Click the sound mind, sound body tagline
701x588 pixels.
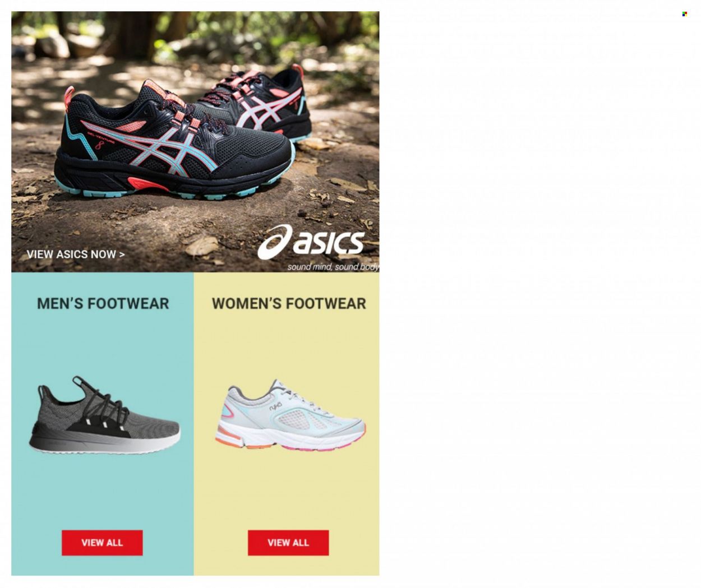(x=333, y=267)
